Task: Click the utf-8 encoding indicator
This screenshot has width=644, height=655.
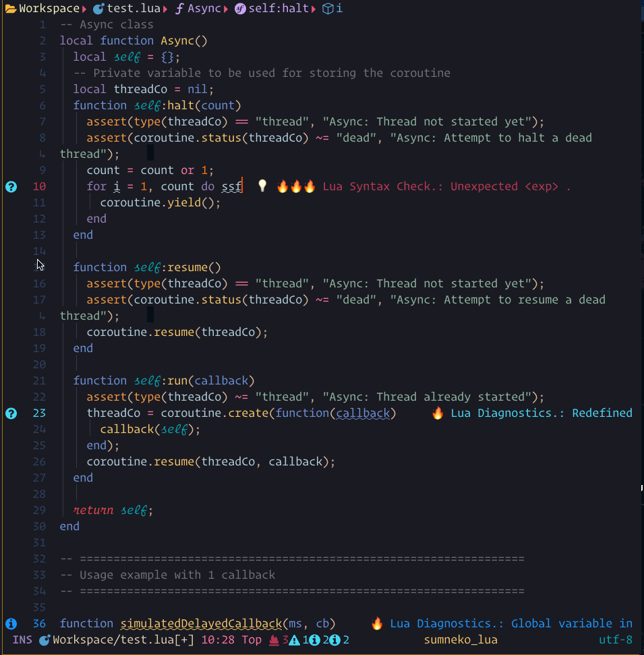Action: (x=616, y=640)
